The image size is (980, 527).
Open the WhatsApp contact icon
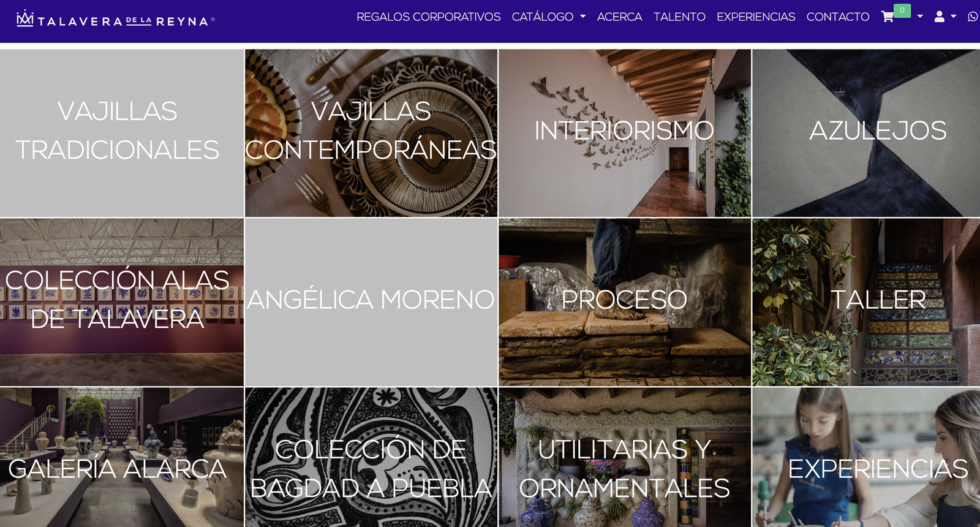[x=973, y=17]
